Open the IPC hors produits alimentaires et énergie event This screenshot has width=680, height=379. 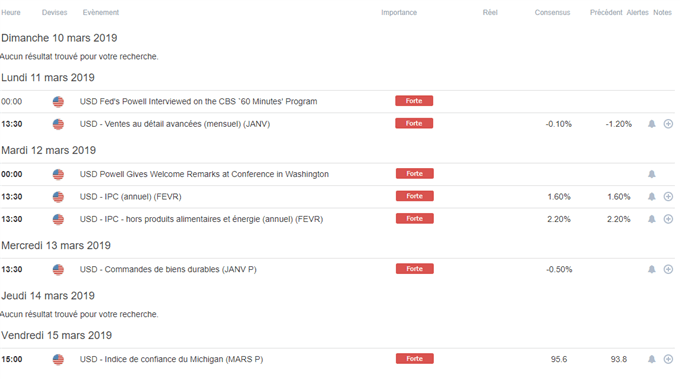click(x=201, y=219)
